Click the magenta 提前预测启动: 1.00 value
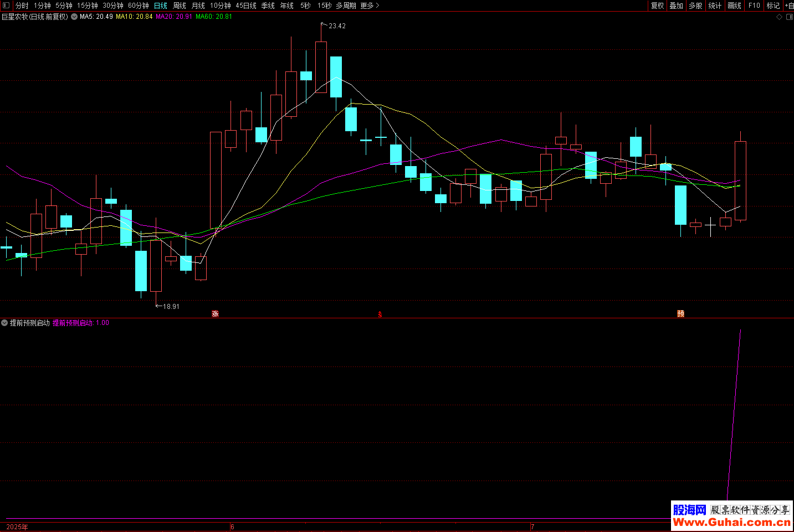794x532 pixels. pyautogui.click(x=81, y=323)
